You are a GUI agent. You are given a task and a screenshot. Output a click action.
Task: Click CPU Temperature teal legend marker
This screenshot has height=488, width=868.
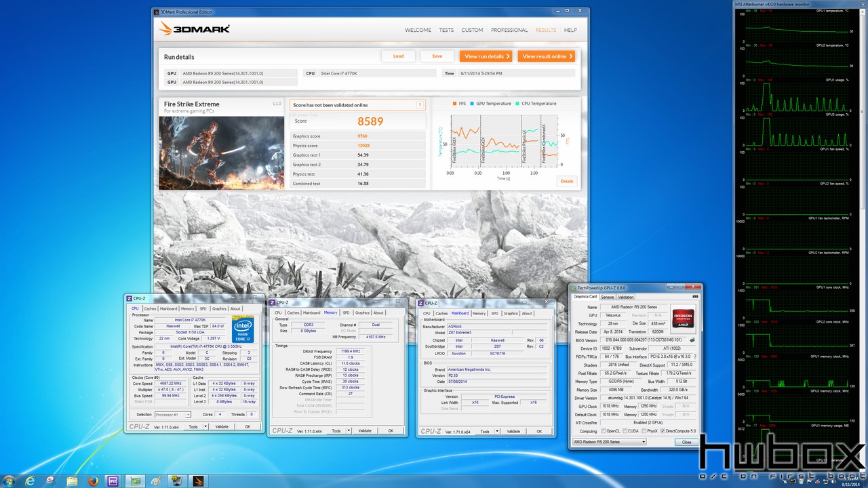(x=517, y=104)
